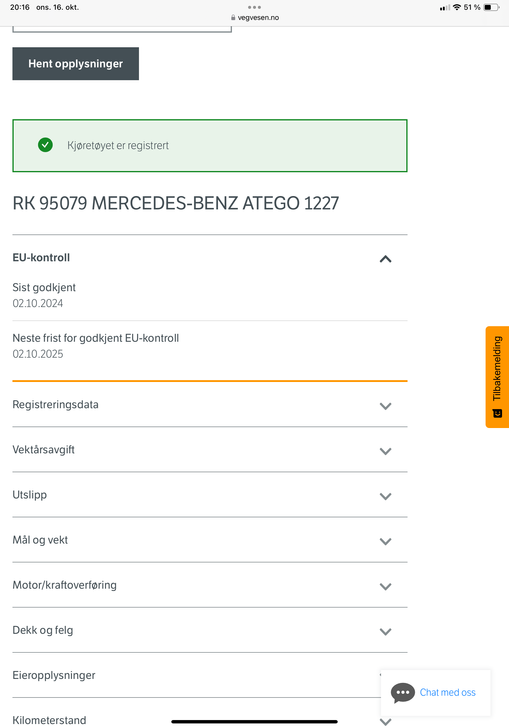Click the chat speech bubble icon

(403, 693)
